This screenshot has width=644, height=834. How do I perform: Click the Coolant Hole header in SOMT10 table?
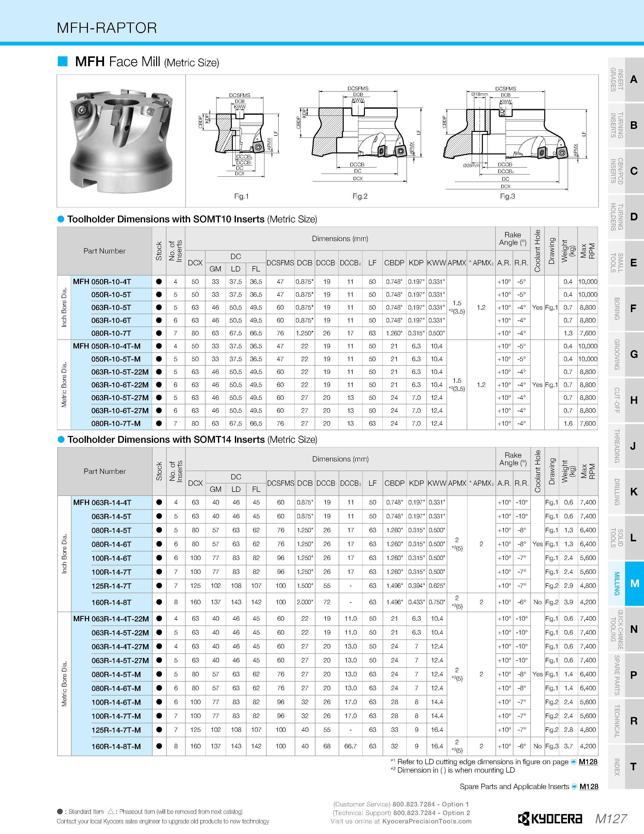click(537, 251)
